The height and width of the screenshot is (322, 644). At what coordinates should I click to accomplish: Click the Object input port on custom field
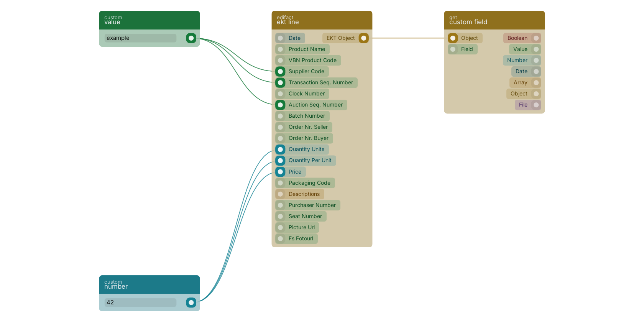click(453, 38)
